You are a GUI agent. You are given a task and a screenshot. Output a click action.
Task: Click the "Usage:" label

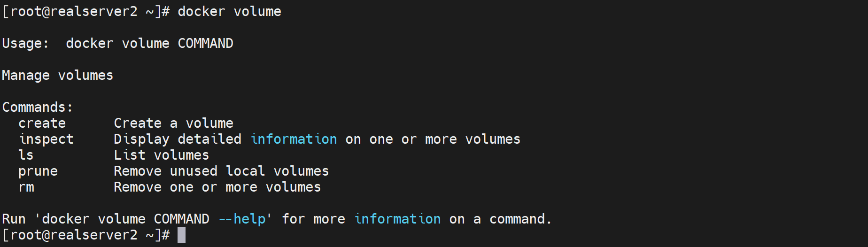tap(25, 44)
